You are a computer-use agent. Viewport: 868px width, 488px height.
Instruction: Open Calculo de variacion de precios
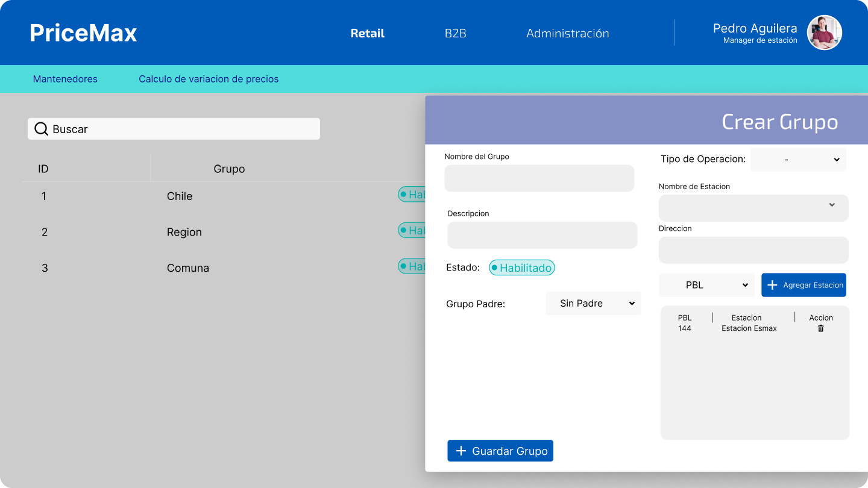tap(209, 79)
